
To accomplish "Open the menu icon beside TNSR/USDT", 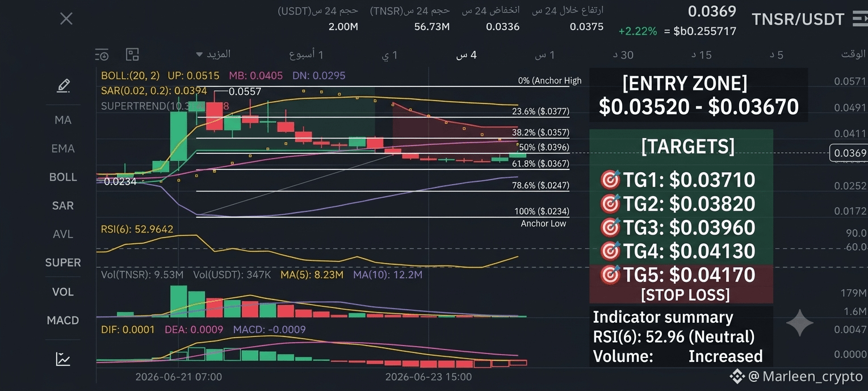I will pyautogui.click(x=860, y=19).
